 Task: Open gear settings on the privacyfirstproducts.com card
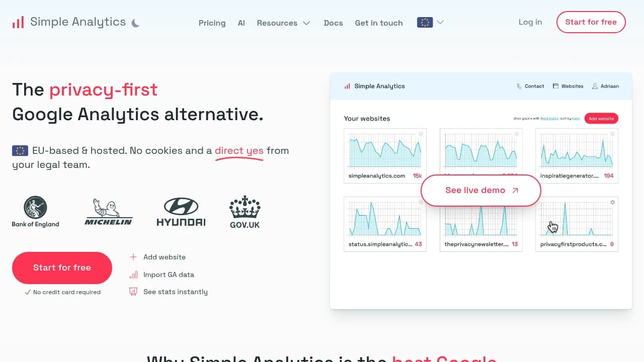(612, 202)
